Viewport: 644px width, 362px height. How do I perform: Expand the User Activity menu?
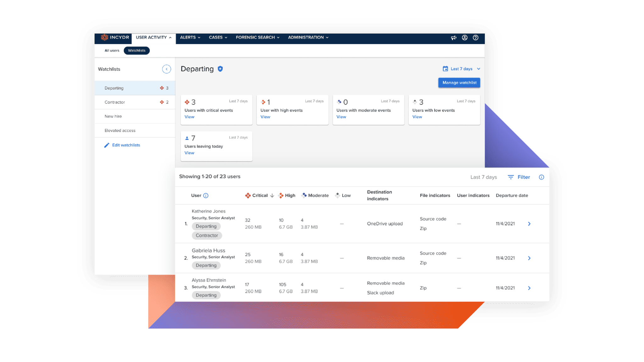153,38
